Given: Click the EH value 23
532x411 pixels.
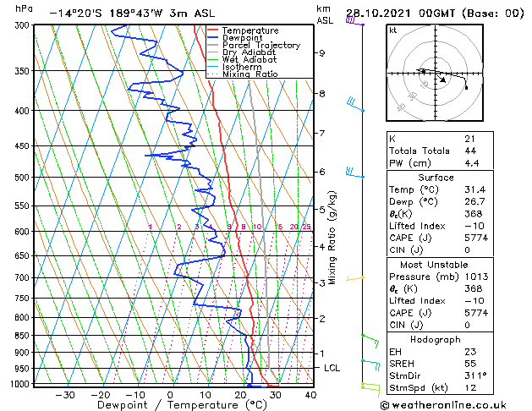Looking at the screenshot, I should pos(470,352).
